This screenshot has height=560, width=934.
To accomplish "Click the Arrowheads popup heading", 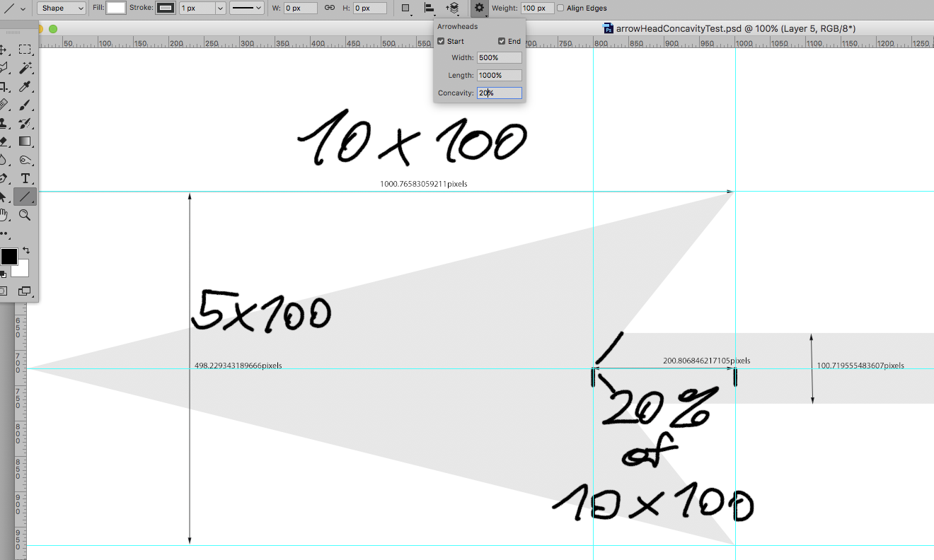I will click(x=457, y=26).
